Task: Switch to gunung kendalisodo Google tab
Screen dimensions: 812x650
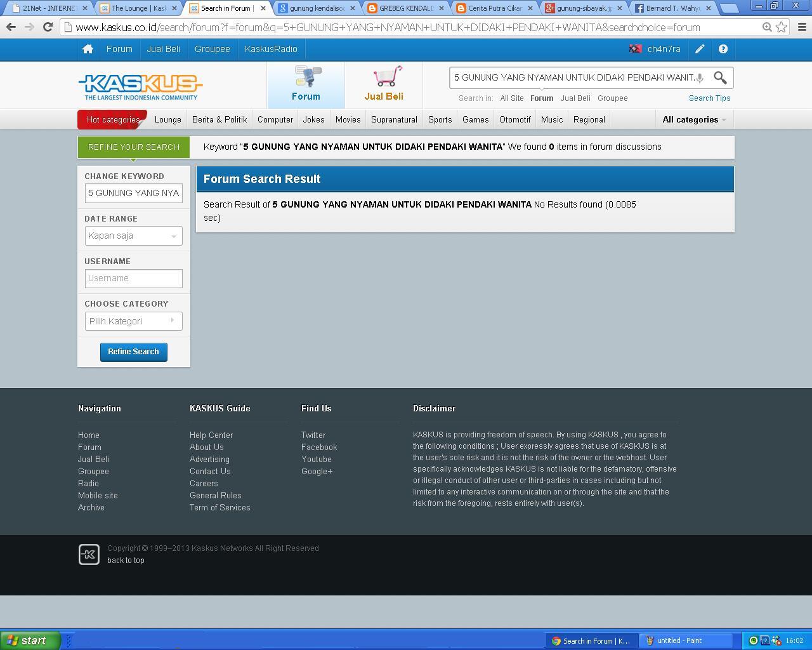Action: pyautogui.click(x=317, y=8)
